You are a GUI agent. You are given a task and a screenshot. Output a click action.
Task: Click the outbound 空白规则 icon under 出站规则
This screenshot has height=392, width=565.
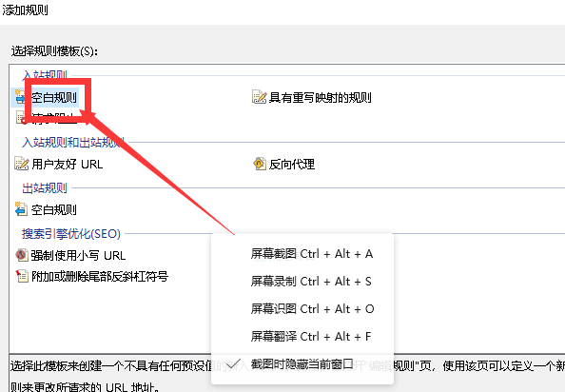point(21,209)
